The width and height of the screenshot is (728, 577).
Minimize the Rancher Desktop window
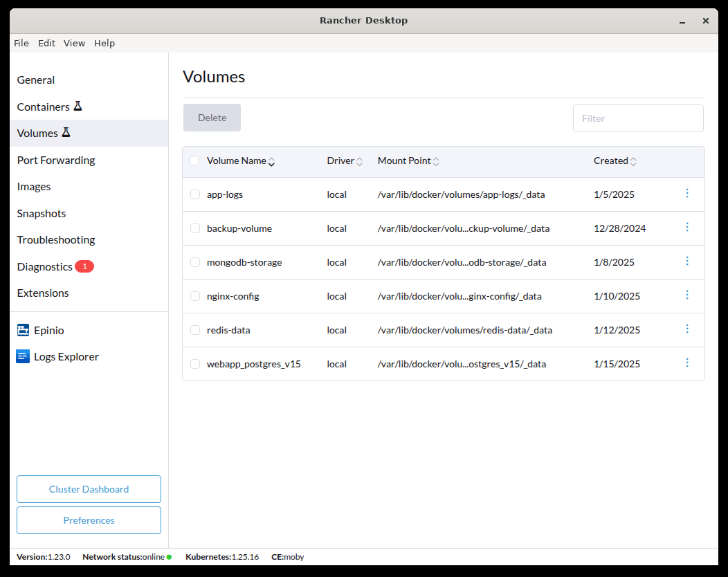pyautogui.click(x=682, y=21)
